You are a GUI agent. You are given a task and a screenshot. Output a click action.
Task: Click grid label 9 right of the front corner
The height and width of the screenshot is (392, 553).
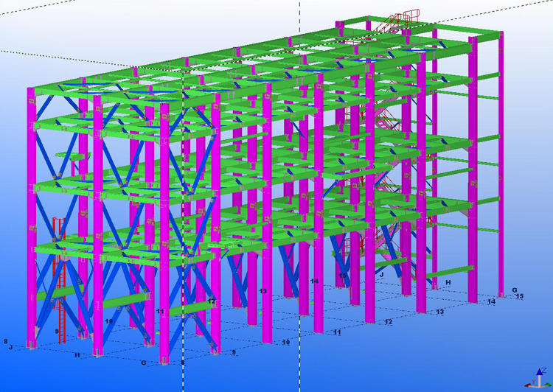(x=234, y=353)
